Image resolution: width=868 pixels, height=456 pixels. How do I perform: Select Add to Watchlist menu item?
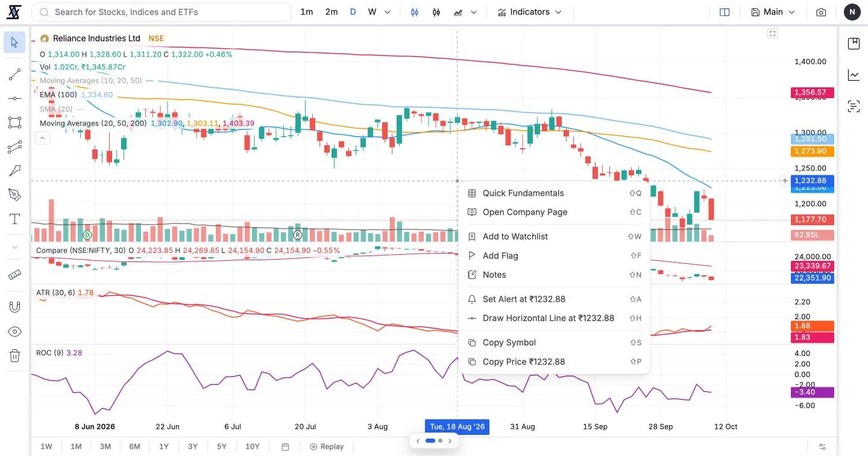[554, 237]
